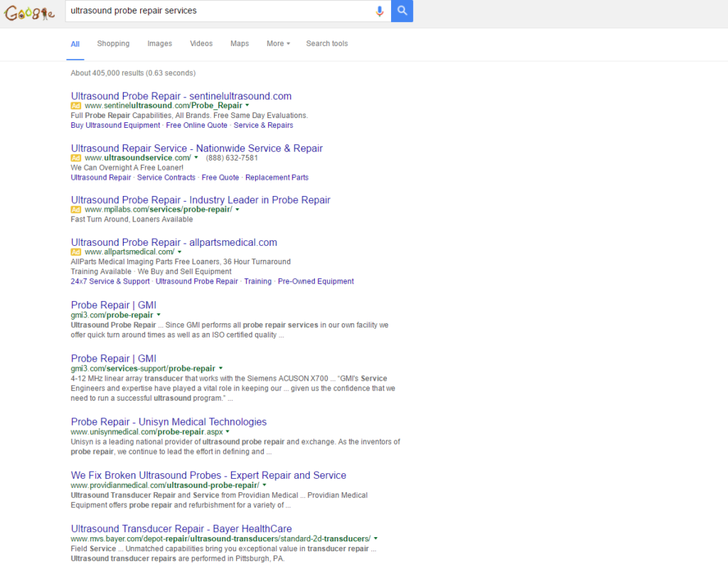Screen dimensions: 728x574
Task: Click www.mpilabs.com/services/probe-repair/ URL text
Action: pyautogui.click(x=159, y=210)
